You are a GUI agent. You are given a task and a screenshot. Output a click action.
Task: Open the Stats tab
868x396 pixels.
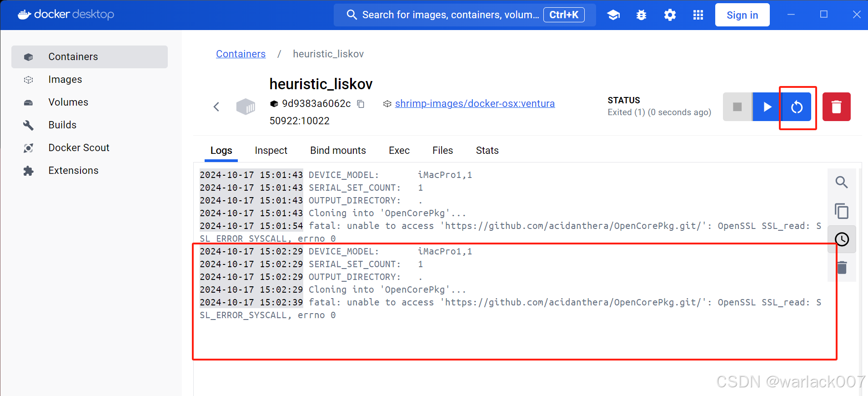click(x=487, y=151)
